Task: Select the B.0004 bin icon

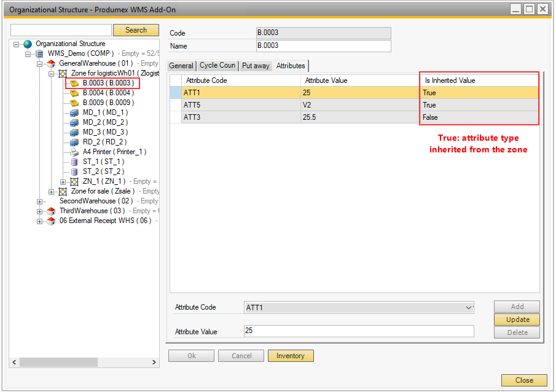Action: [74, 93]
